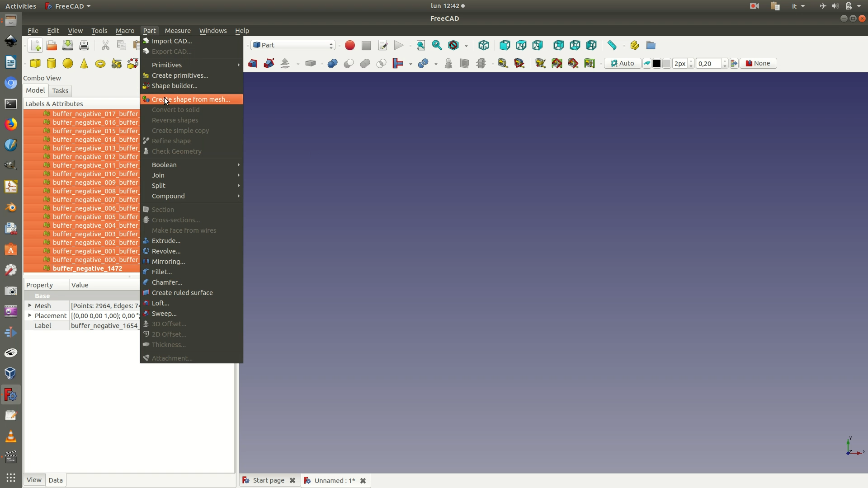The height and width of the screenshot is (488, 868).
Task: Switch to the View property tab
Action: coord(34,480)
